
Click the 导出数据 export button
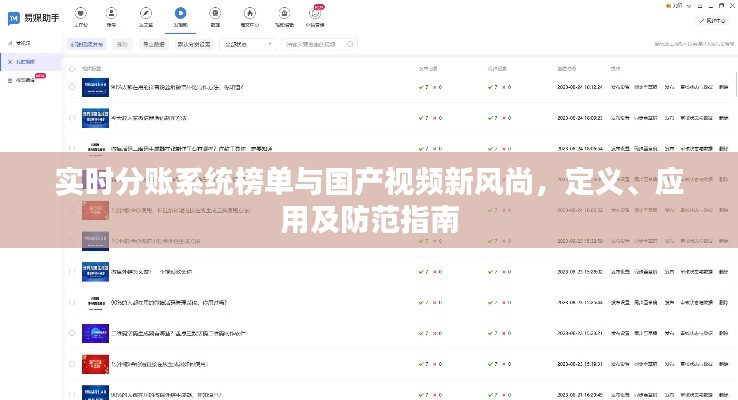152,44
